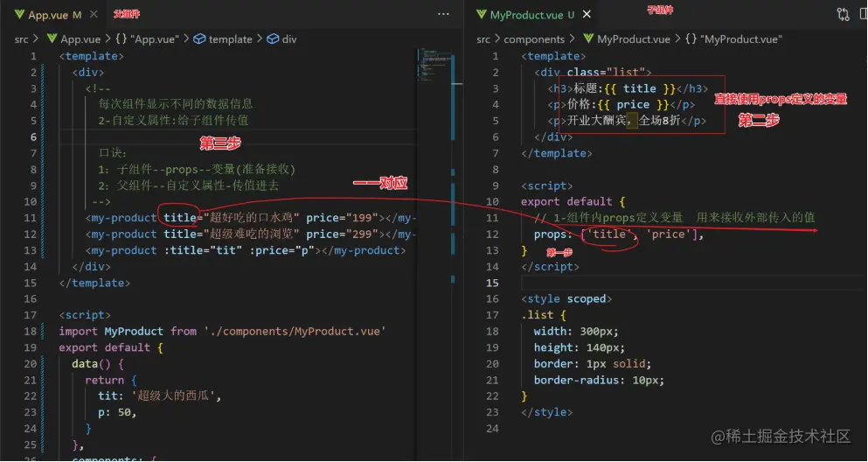Click the "props: ['title', 'price']," line
Viewport: 868px width, 462px height.
click(618, 234)
